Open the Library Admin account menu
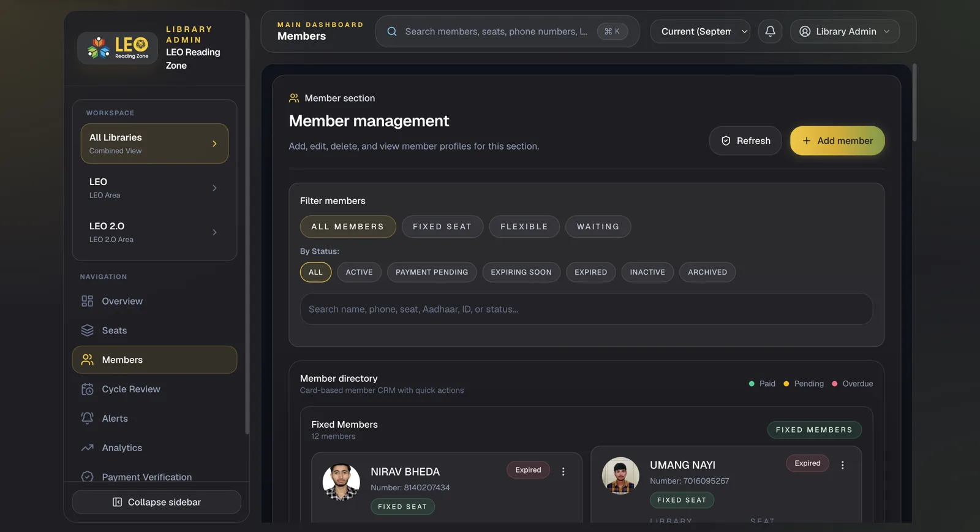This screenshot has height=532, width=980. point(845,31)
